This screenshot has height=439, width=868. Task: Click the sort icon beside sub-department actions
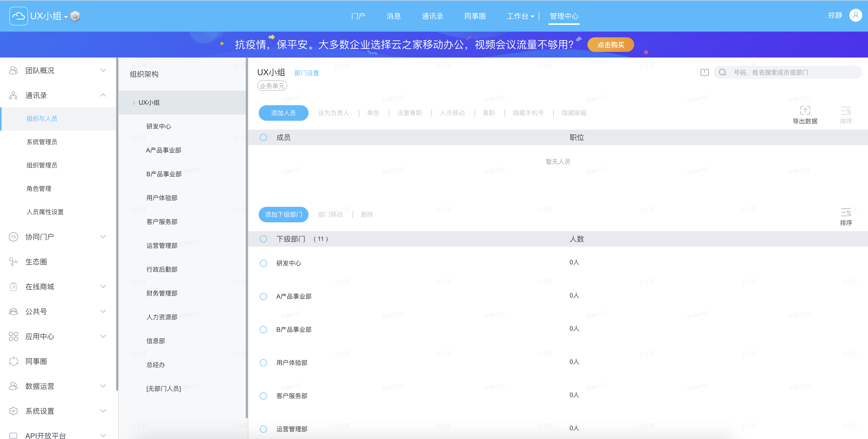coord(846,213)
